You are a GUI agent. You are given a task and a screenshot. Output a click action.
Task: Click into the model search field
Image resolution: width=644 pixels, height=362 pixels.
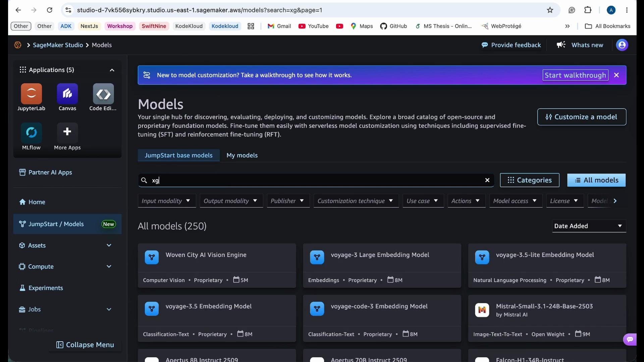pos(315,180)
